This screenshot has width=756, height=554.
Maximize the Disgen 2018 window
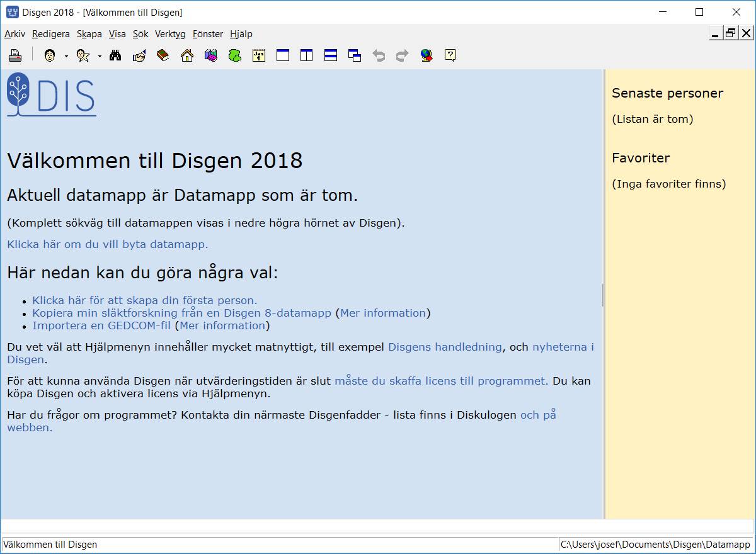click(699, 12)
